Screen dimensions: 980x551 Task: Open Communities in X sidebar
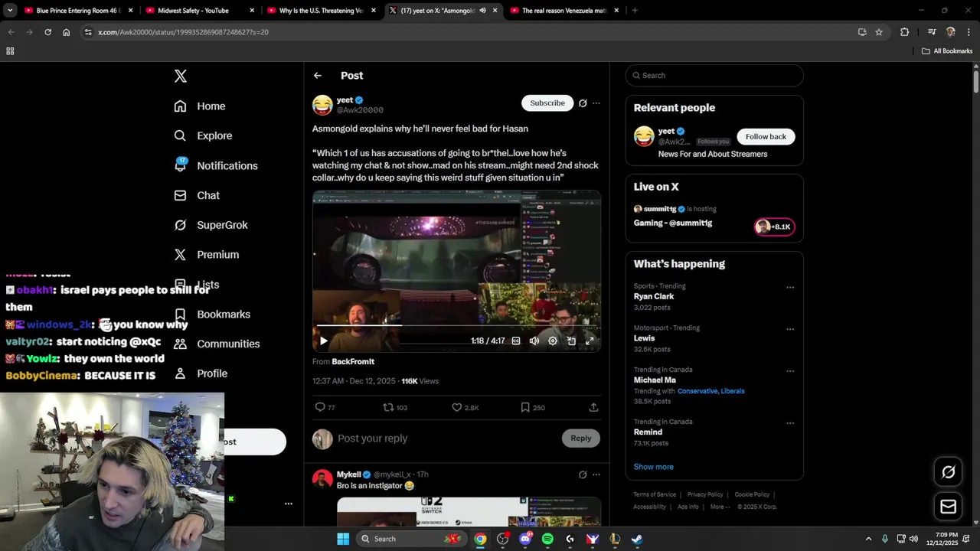tap(217, 344)
